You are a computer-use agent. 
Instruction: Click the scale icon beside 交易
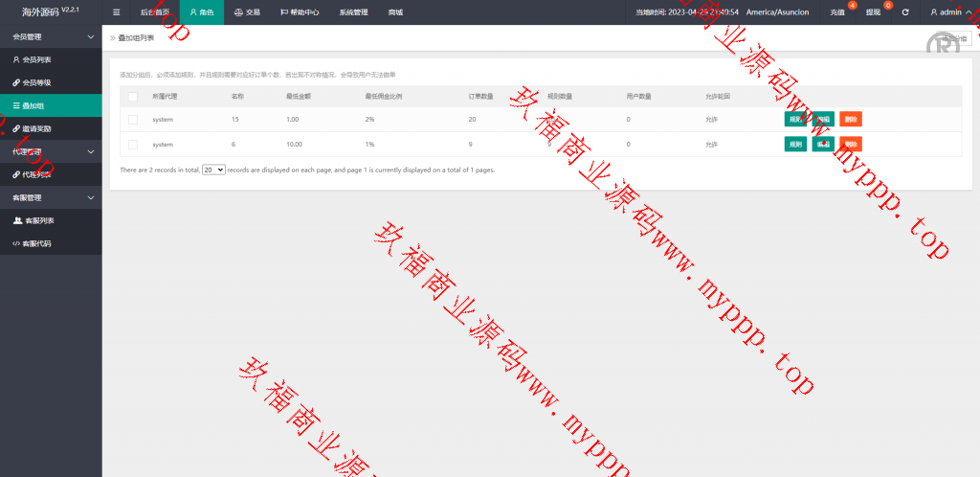click(238, 12)
